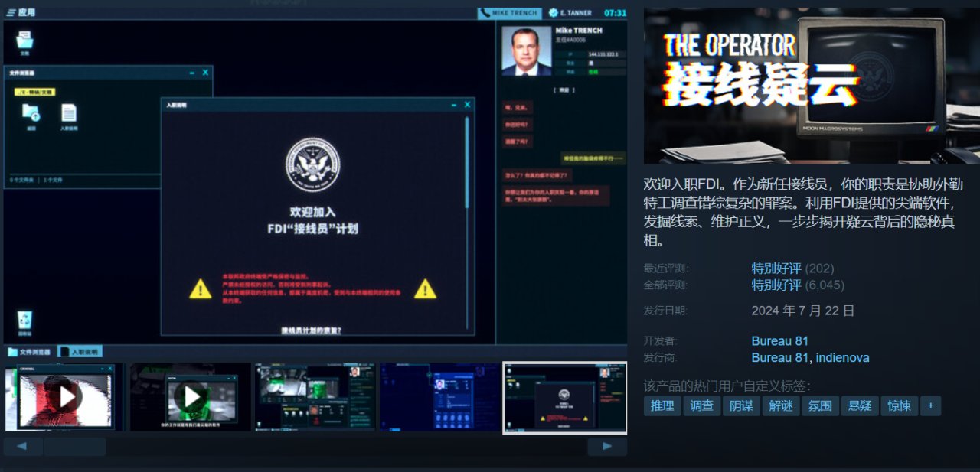Click the 推理 tag
Screen dimensions: 980x472
(x=662, y=406)
